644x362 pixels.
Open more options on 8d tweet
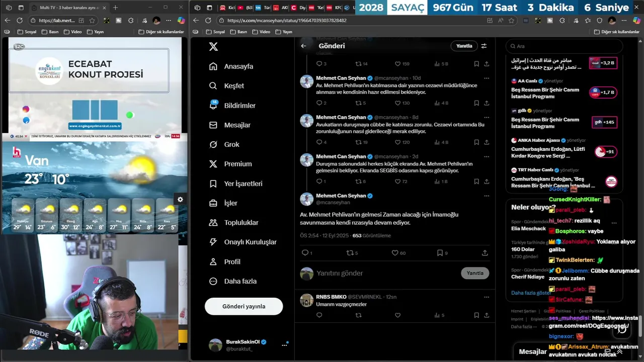(x=487, y=118)
